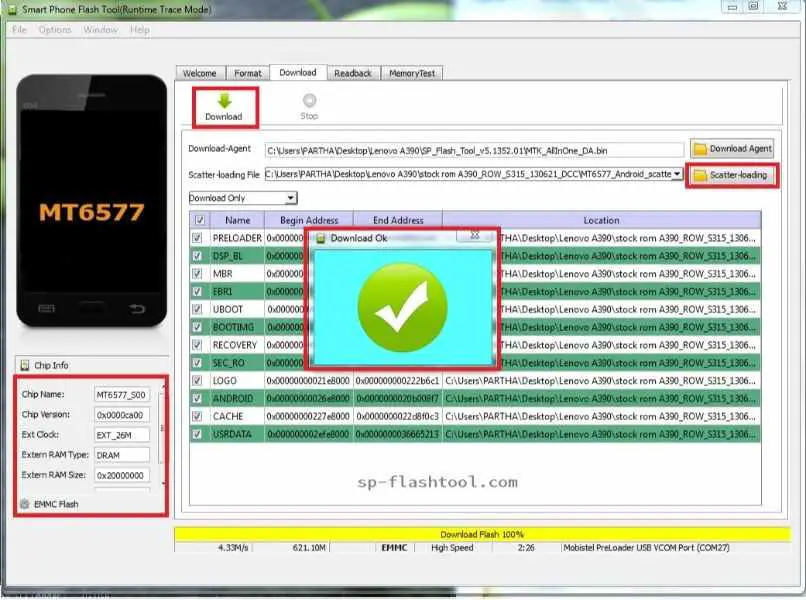This screenshot has width=806, height=600.
Task: Open the Window menu
Action: tap(101, 30)
